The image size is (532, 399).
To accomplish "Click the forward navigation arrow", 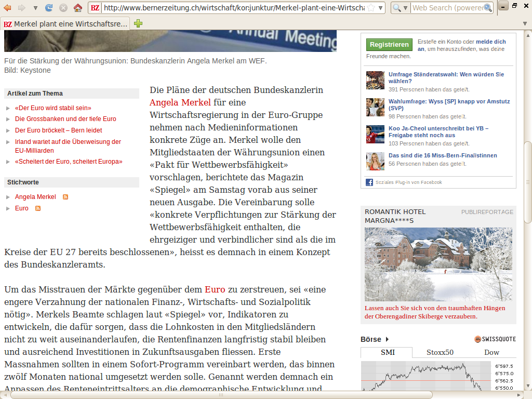I will click(21, 7).
